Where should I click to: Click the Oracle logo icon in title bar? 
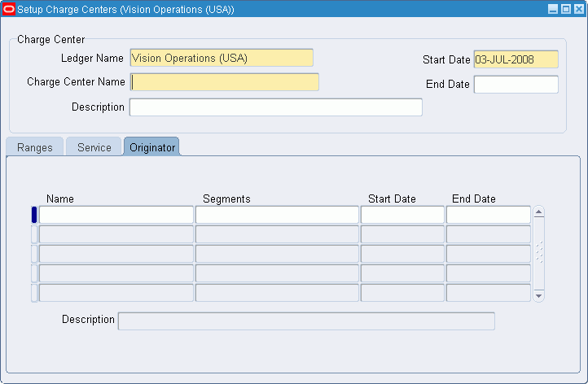[9, 9]
